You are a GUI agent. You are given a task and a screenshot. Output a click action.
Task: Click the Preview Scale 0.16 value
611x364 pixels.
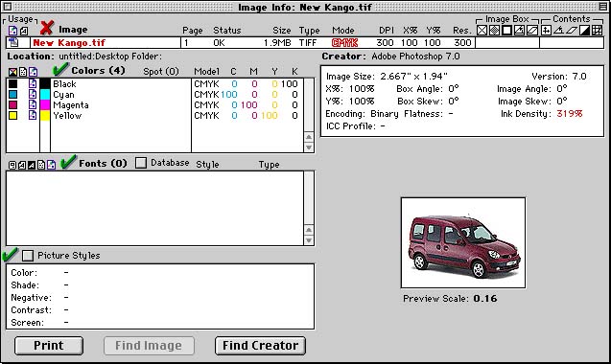(x=485, y=299)
